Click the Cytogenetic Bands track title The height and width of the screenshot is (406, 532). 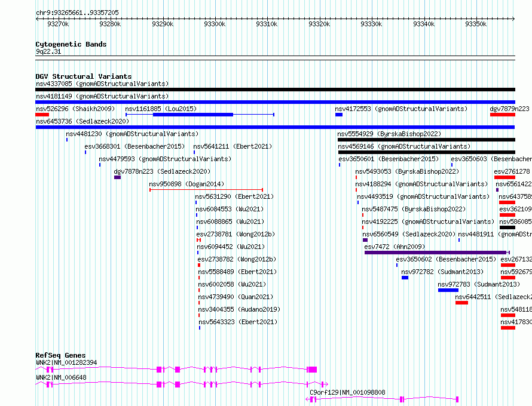pos(71,44)
